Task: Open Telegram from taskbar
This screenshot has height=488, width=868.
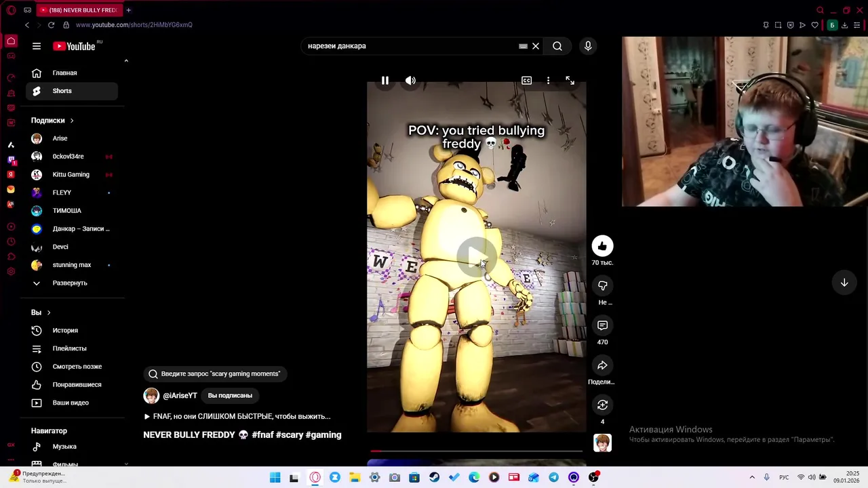Action: 553,478
